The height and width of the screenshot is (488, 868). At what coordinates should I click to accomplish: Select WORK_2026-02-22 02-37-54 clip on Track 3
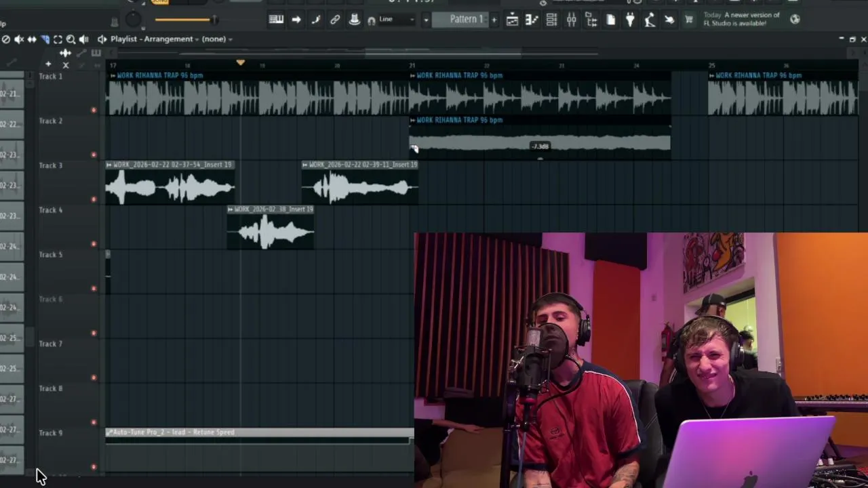click(170, 183)
